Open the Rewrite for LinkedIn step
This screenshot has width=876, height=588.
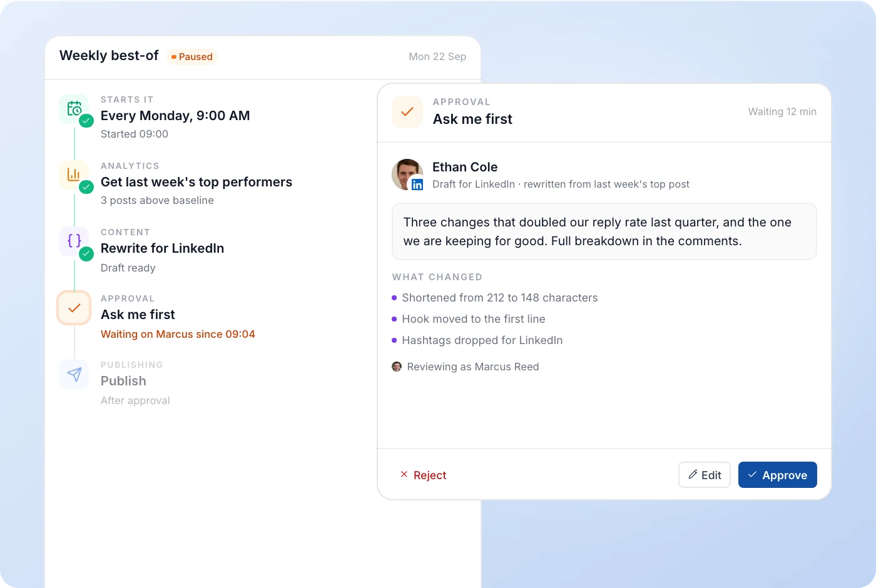click(x=162, y=248)
